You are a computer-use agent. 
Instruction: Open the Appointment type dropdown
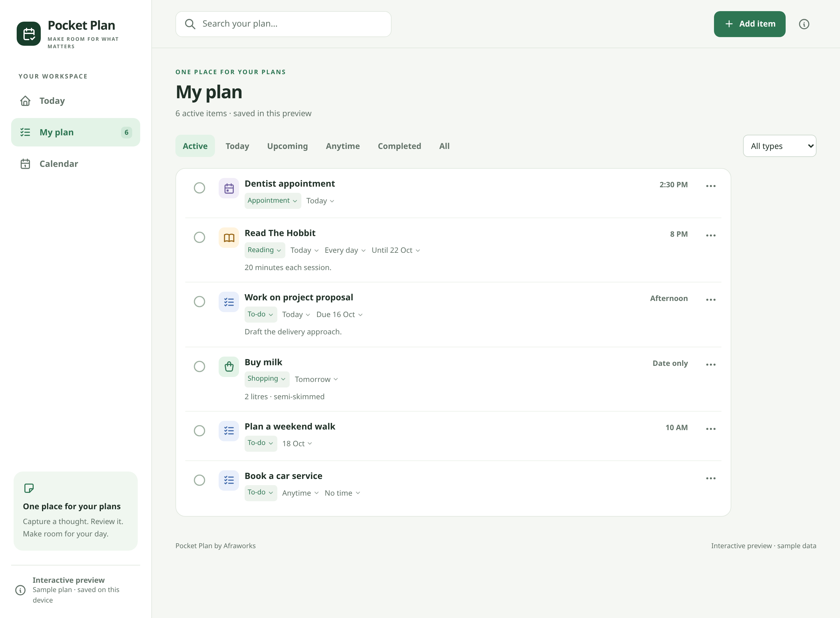[x=272, y=201]
